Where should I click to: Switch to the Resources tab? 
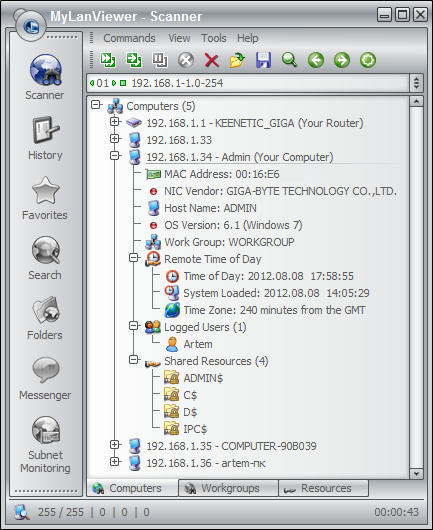pos(323,488)
